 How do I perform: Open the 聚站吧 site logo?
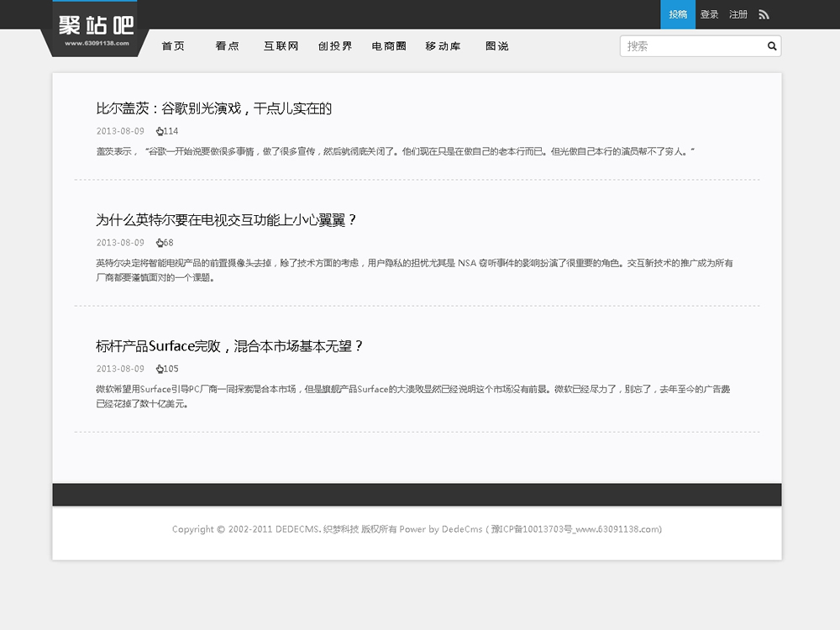(x=96, y=29)
